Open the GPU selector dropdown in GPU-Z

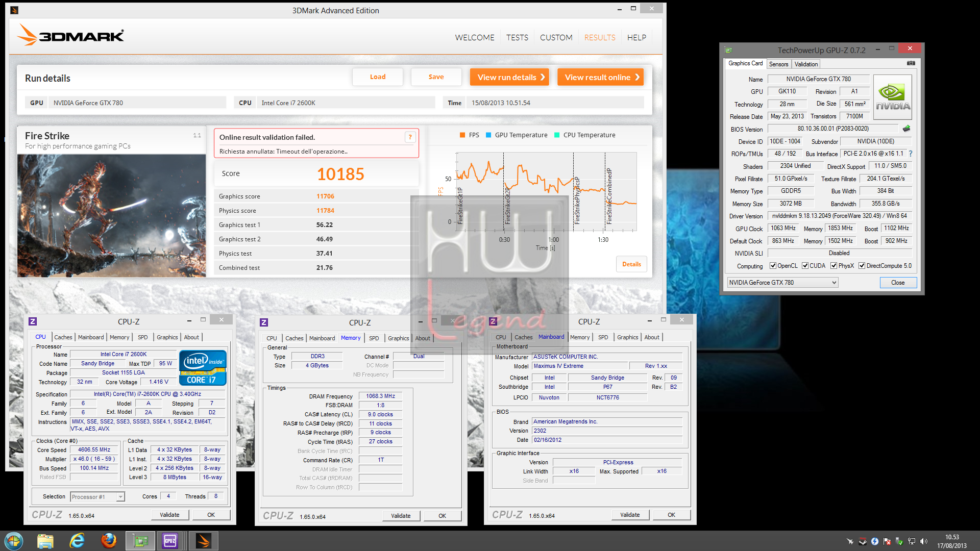(782, 283)
